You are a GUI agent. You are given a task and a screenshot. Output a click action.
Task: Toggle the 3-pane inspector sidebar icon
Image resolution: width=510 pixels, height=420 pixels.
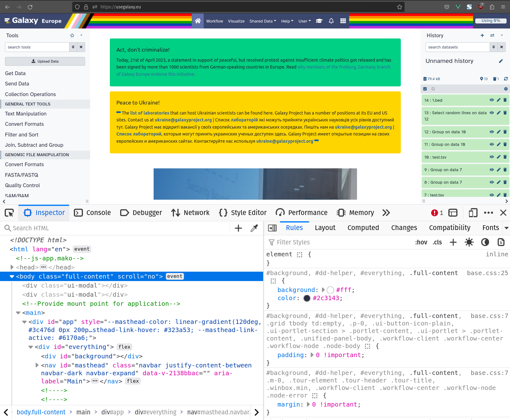(273, 228)
